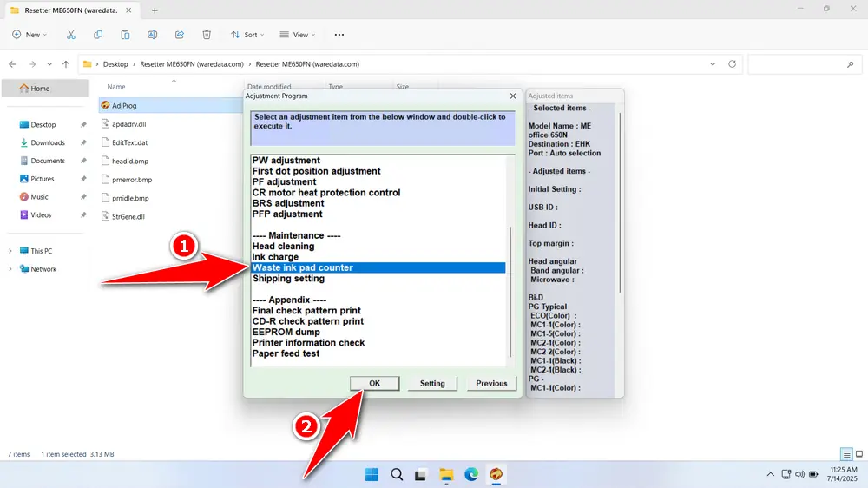The image size is (868, 488).
Task: Select Shipping setting in list
Action: point(288,279)
